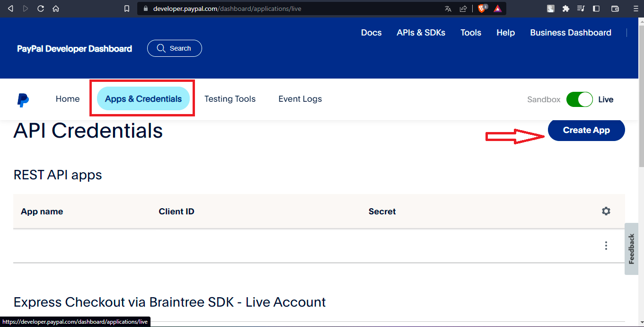Open the Tools menu

pyautogui.click(x=471, y=33)
